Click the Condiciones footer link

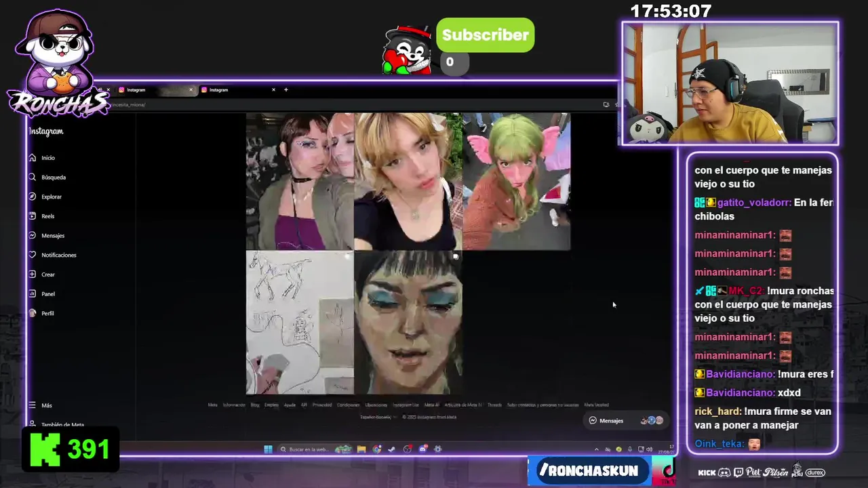[x=349, y=405]
